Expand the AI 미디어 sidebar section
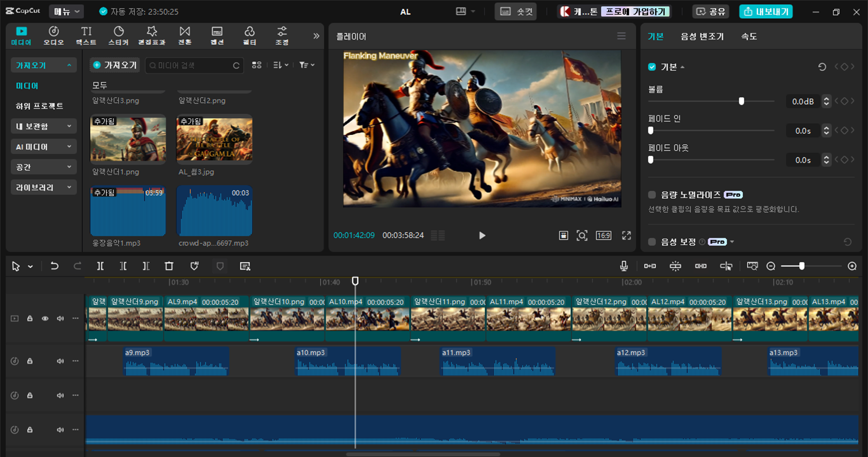 pyautogui.click(x=43, y=147)
